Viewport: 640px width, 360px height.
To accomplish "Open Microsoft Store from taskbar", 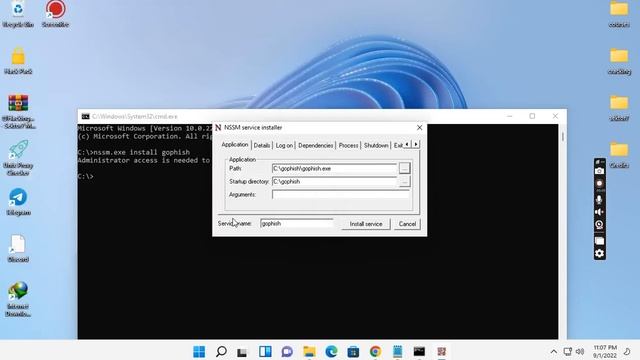I will tap(353, 351).
